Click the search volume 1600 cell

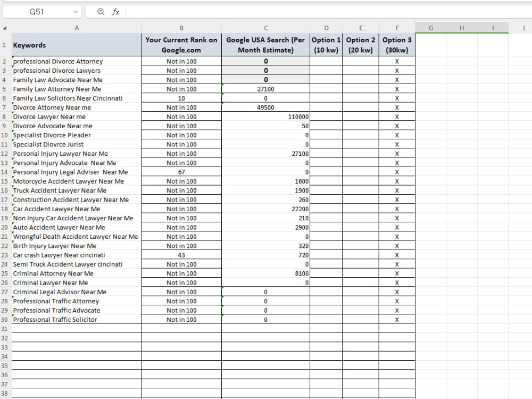point(265,181)
